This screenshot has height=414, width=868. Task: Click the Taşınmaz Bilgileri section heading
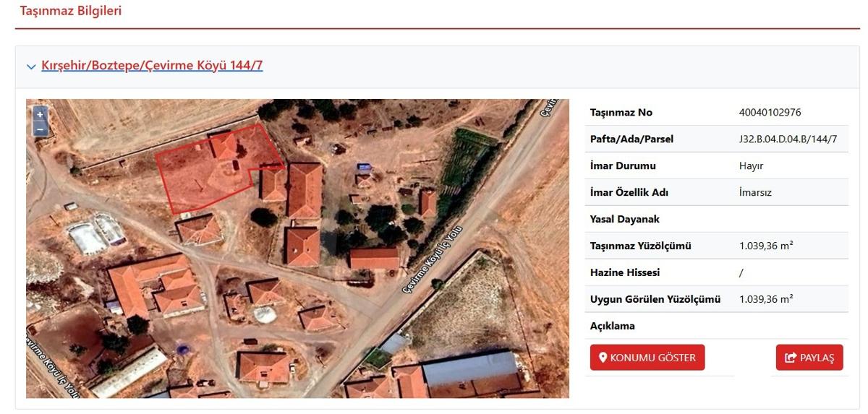click(x=70, y=11)
